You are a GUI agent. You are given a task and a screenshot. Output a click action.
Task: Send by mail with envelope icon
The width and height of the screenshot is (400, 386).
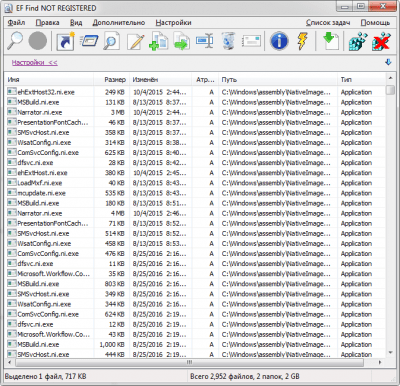251,41
